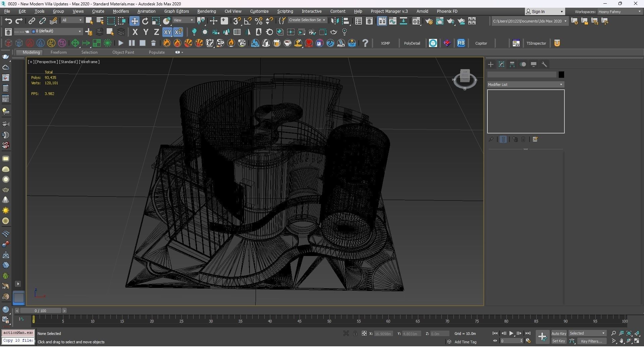Click the Angle Snap toggle icon
This screenshot has height=349, width=644.
coord(248,21)
